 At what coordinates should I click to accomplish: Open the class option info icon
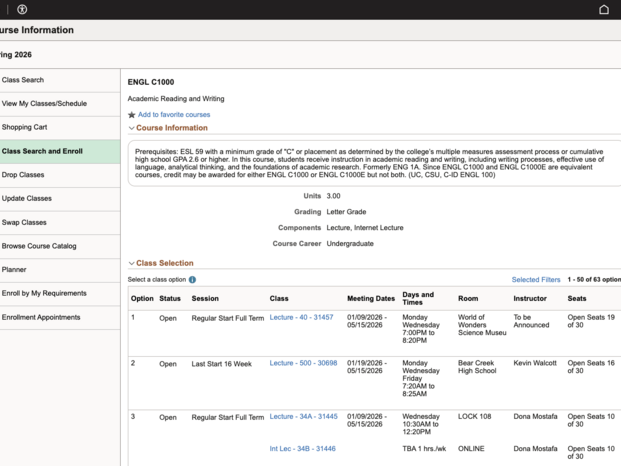point(192,280)
